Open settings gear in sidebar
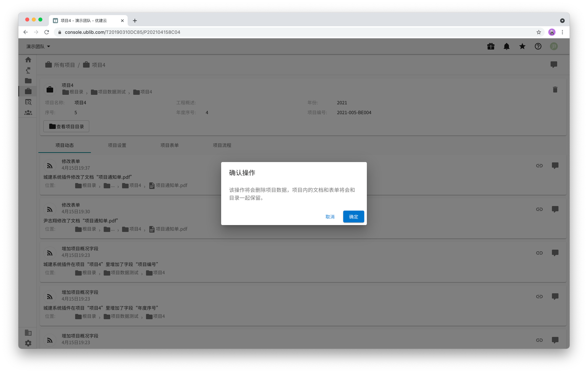This screenshot has width=588, height=373. [x=28, y=343]
